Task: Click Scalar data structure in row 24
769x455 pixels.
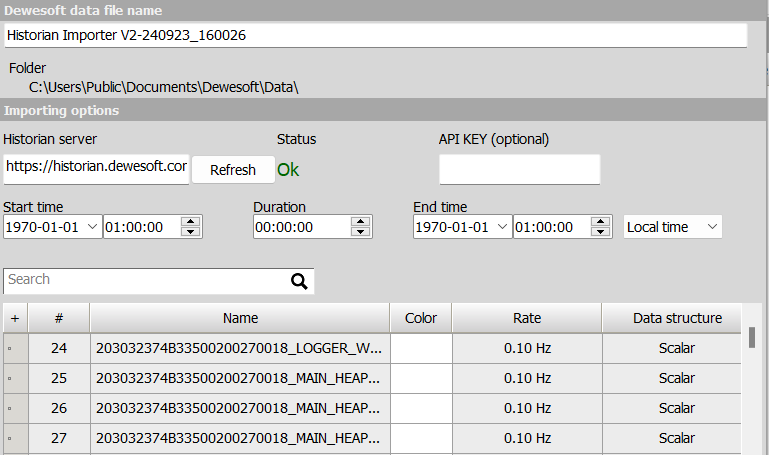Action: click(677, 349)
